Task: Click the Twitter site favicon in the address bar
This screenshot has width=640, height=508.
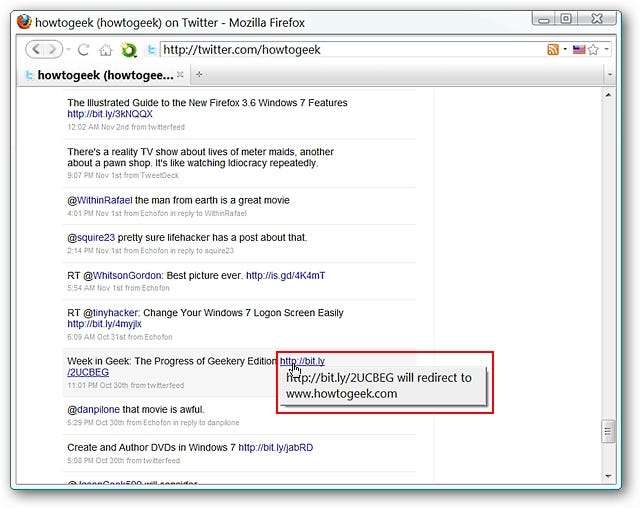Action: click(x=152, y=50)
